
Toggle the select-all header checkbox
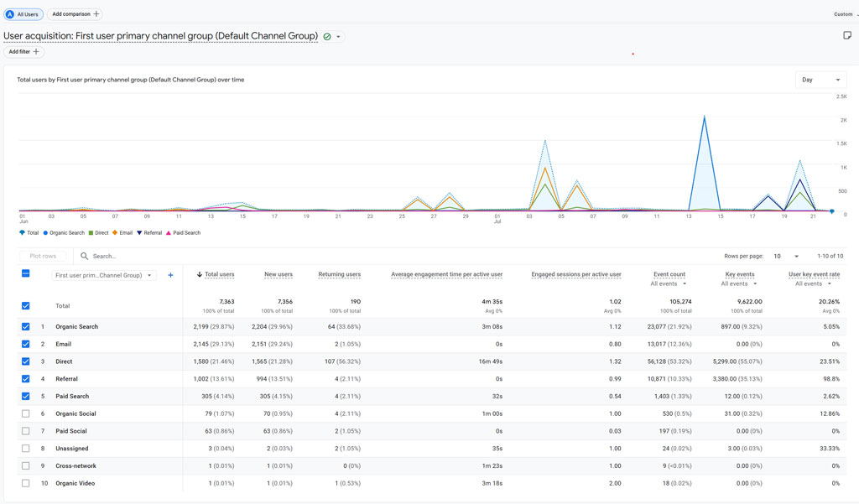pyautogui.click(x=25, y=274)
